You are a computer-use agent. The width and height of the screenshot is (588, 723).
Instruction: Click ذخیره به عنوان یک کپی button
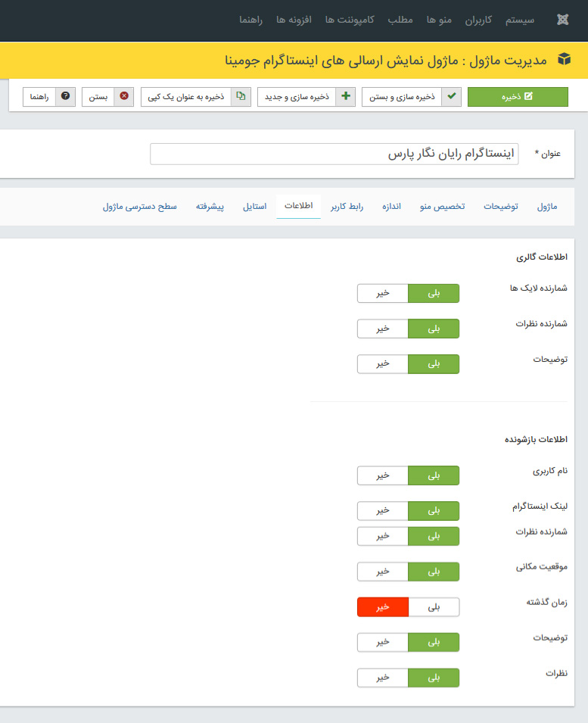[x=196, y=97]
